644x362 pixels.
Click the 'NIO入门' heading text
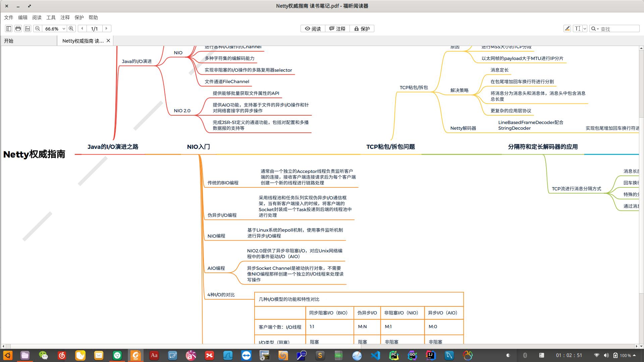199,147
